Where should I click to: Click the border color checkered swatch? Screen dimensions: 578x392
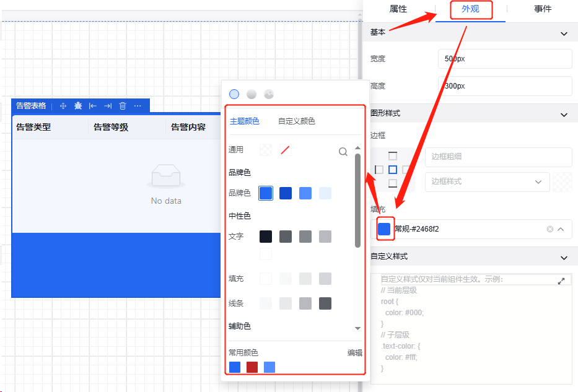click(x=563, y=181)
